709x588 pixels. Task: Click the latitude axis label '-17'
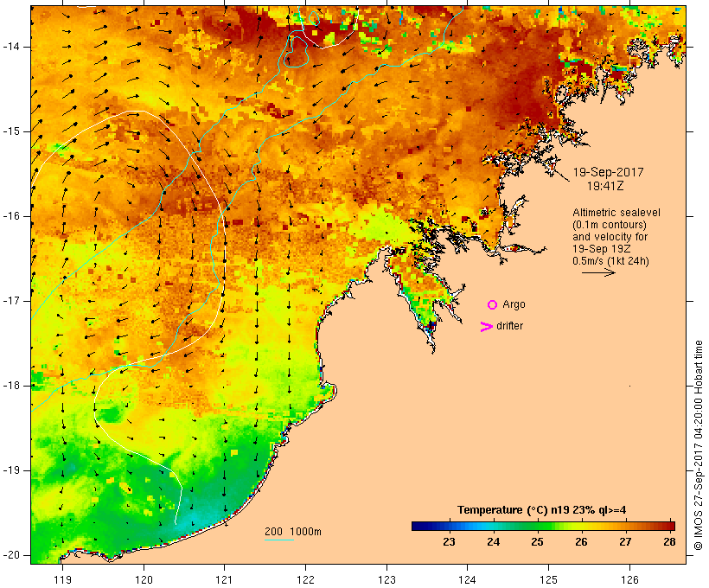click(11, 301)
